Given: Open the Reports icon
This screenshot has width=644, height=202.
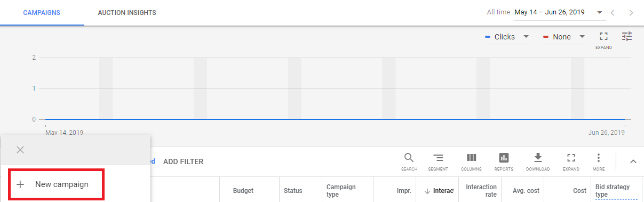Looking at the screenshot, I should [504, 161].
